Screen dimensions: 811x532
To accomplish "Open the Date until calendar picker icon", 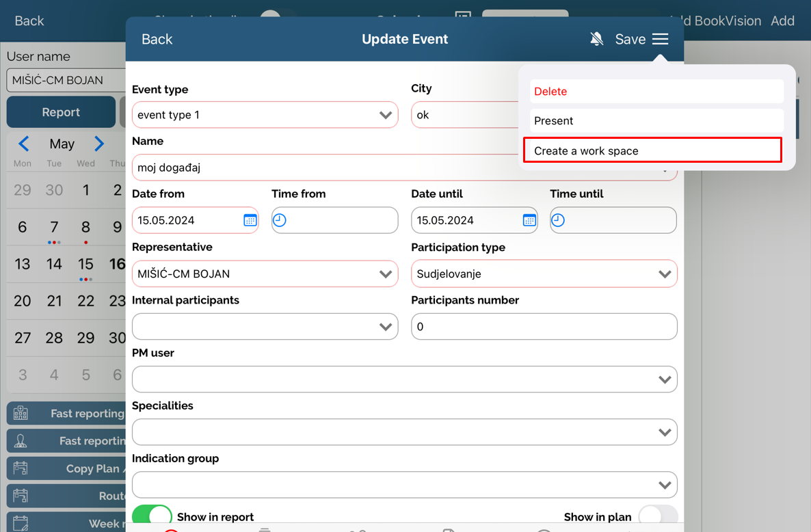I will (529, 220).
